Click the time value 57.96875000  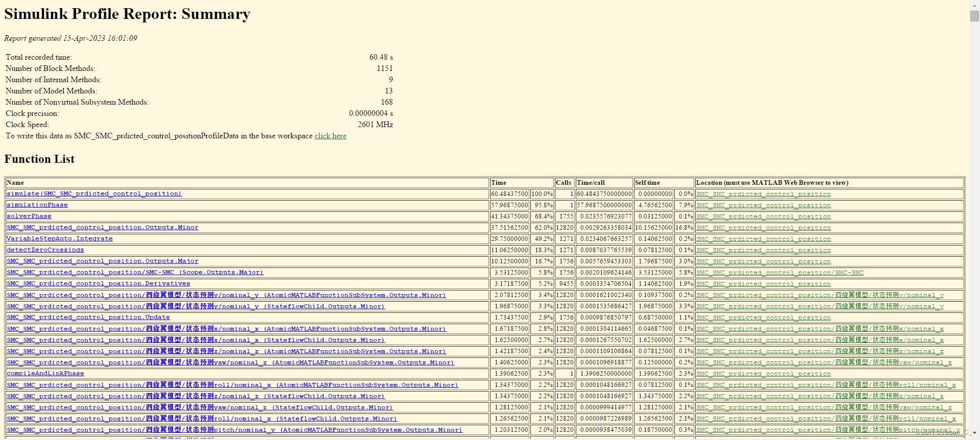pyautogui.click(x=510, y=205)
